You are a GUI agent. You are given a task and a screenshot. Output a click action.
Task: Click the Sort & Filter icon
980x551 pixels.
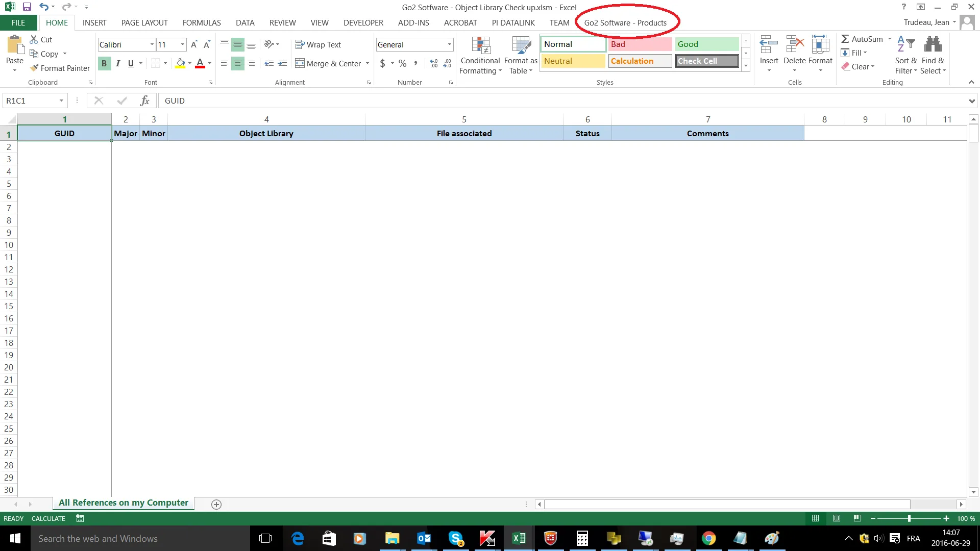tap(905, 45)
